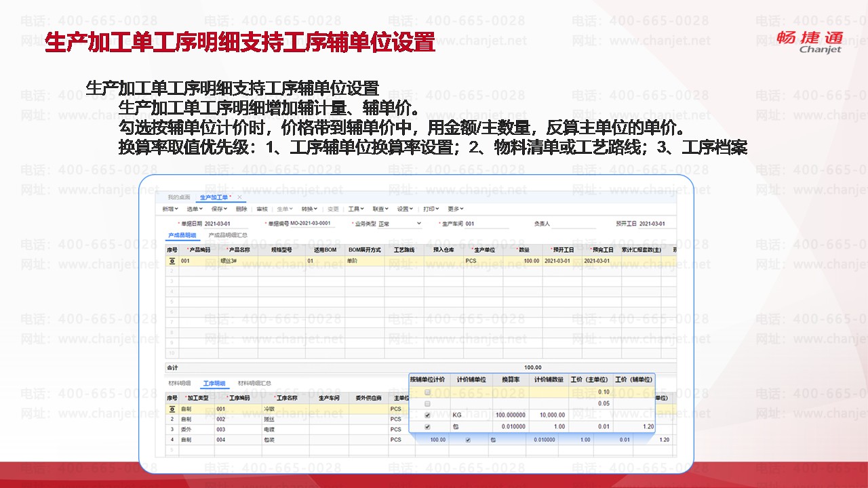Click the 删除 toolbar button
The width and height of the screenshot is (868, 488).
pos(241,209)
